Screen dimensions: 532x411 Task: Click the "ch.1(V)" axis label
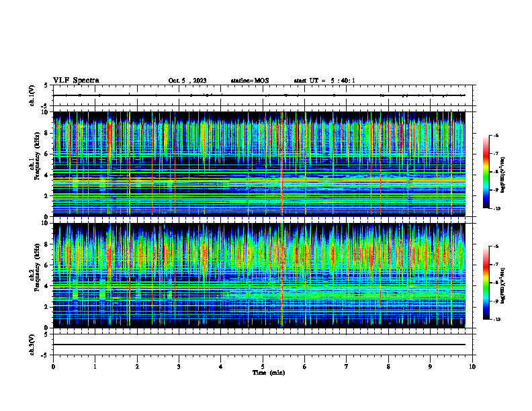click(x=32, y=95)
